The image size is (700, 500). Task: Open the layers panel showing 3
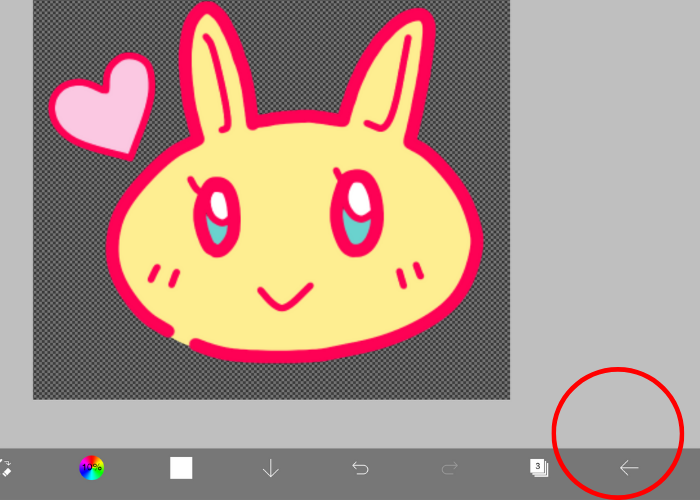[x=539, y=468]
